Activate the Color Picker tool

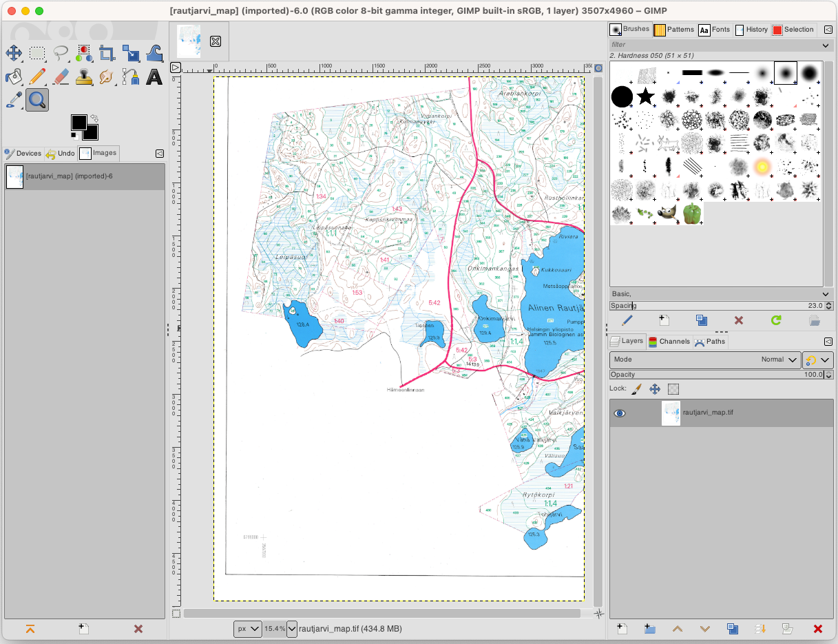point(14,100)
